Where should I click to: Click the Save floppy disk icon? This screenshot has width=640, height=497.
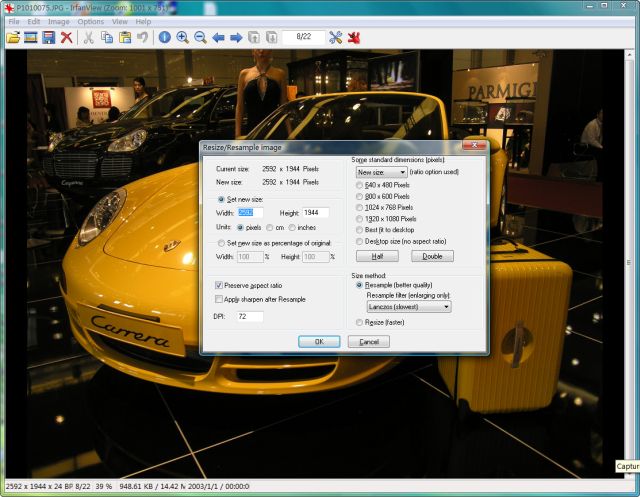point(48,38)
